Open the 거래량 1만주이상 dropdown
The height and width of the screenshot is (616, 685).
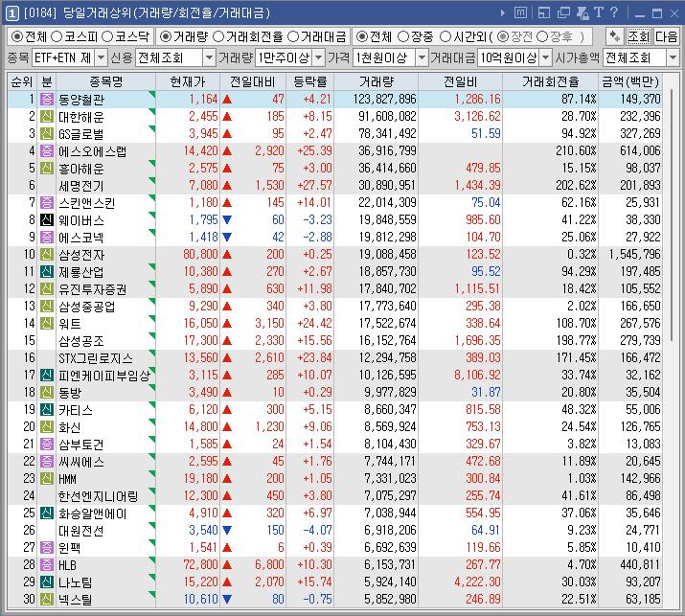tap(319, 57)
